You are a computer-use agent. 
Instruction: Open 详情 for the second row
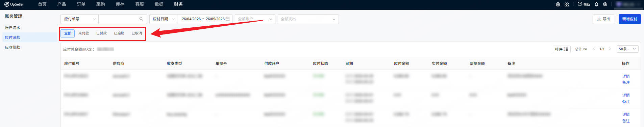click(x=626, y=95)
